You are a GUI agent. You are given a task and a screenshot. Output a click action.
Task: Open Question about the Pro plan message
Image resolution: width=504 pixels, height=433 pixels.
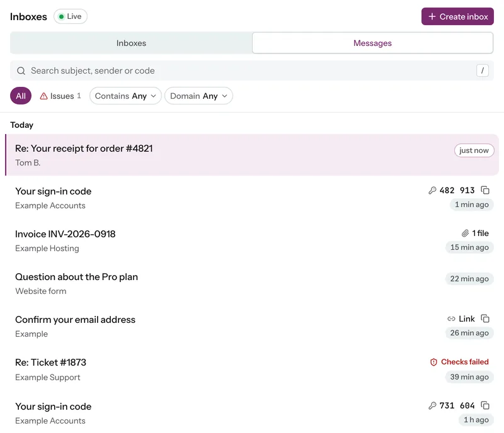point(252,284)
